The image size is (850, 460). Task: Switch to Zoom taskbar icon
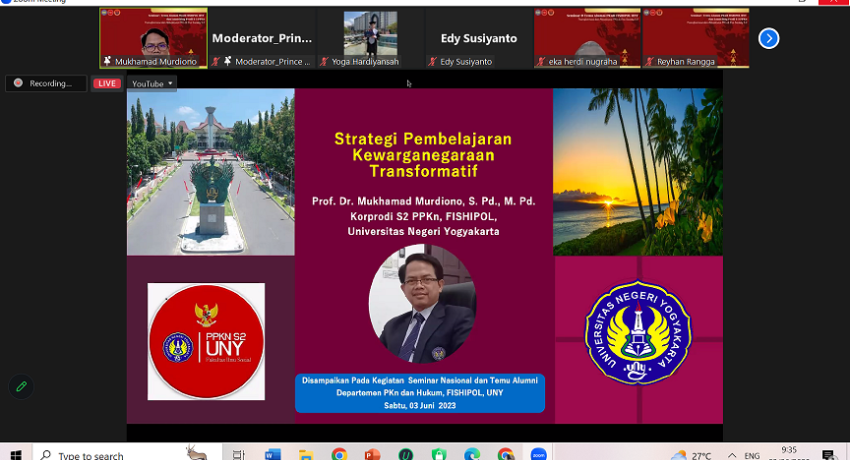[538, 454]
